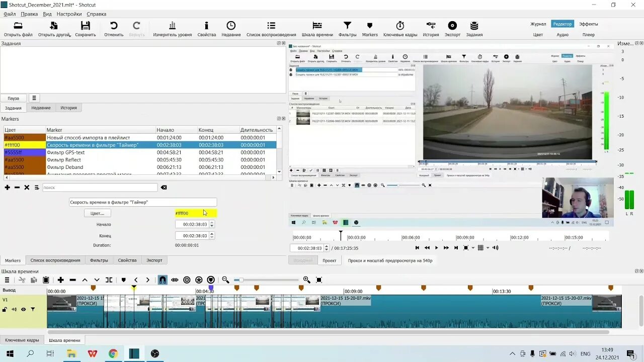Open the Настройки menu
The image size is (644, 362).
[x=69, y=14]
